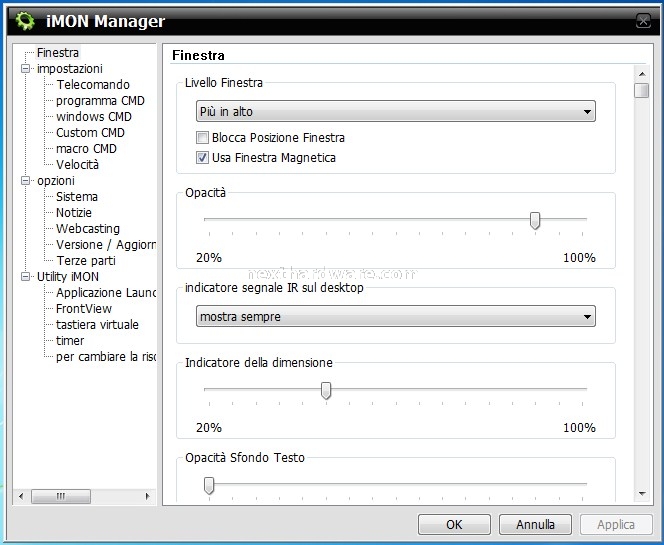Open Versione / Aggiornamento page
This screenshot has height=545, width=664.
click(106, 245)
